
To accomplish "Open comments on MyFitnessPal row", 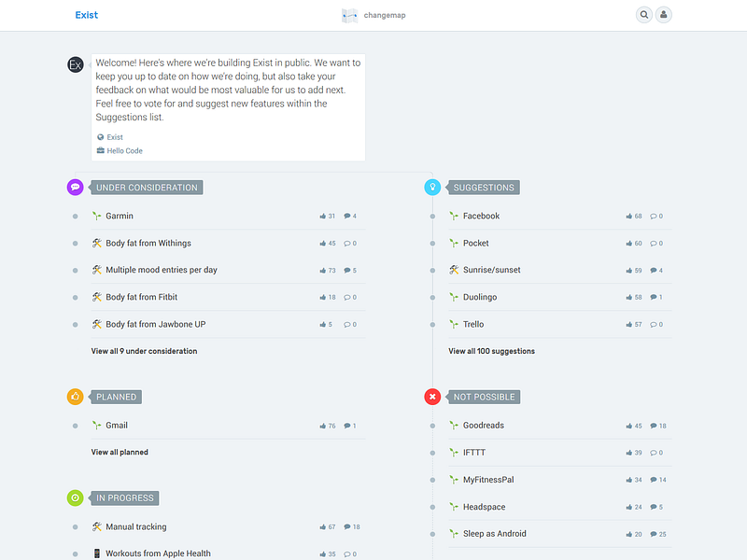I will tap(654, 480).
